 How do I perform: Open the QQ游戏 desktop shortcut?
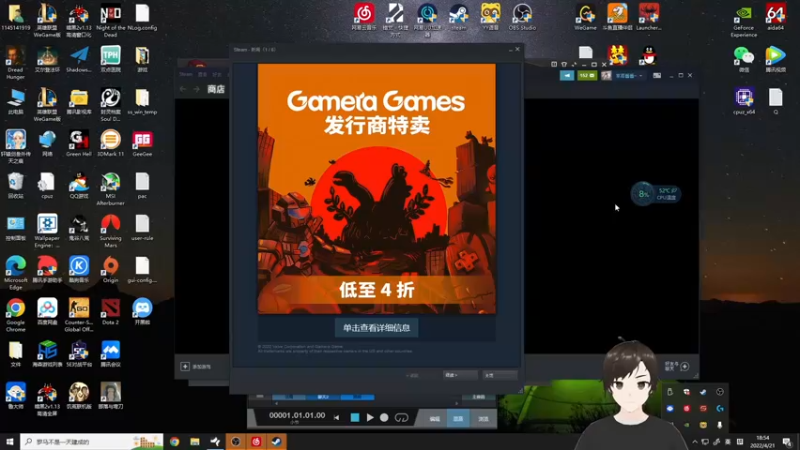click(x=79, y=185)
